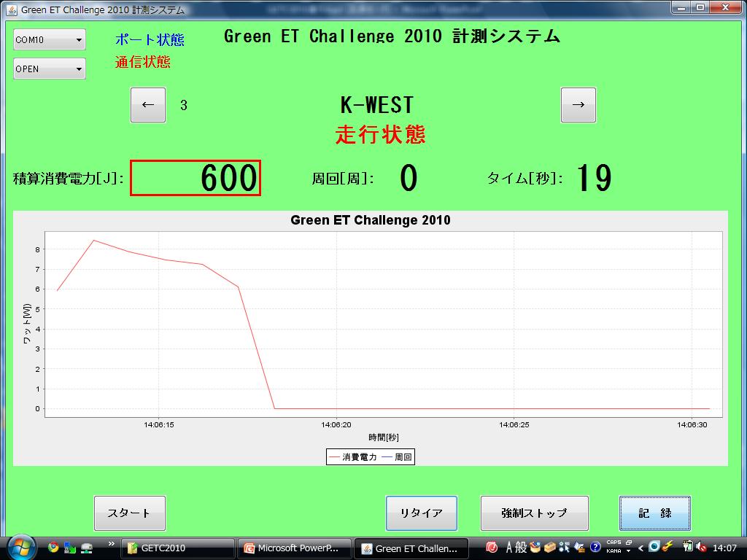Switch to Microsoft PowerPoint taskbar item

pos(296,548)
